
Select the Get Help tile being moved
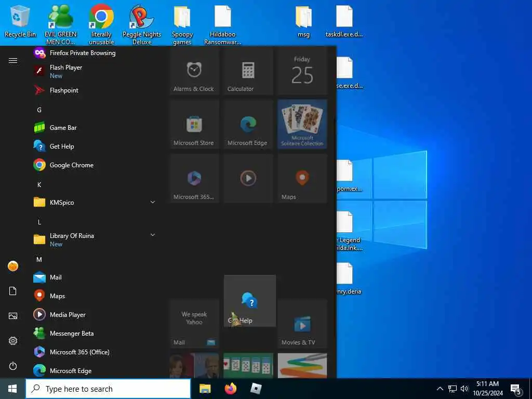point(250,301)
